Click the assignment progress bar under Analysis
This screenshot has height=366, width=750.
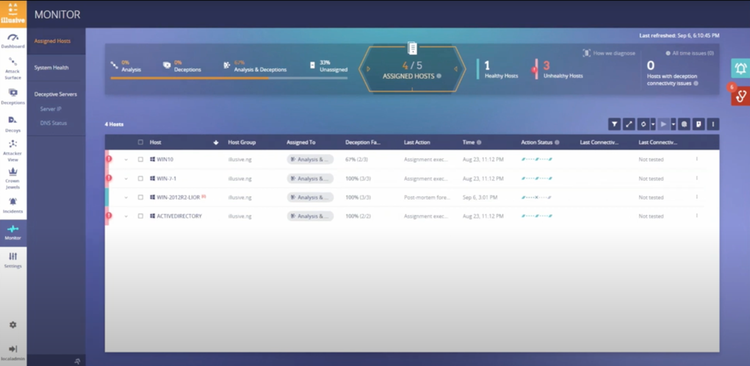click(x=229, y=78)
